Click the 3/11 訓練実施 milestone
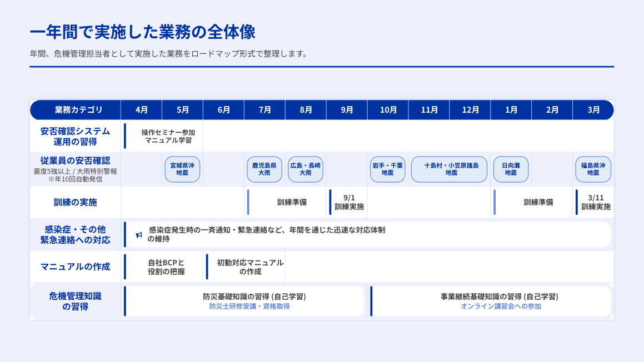Screen dimensions: 644x362 596,203
